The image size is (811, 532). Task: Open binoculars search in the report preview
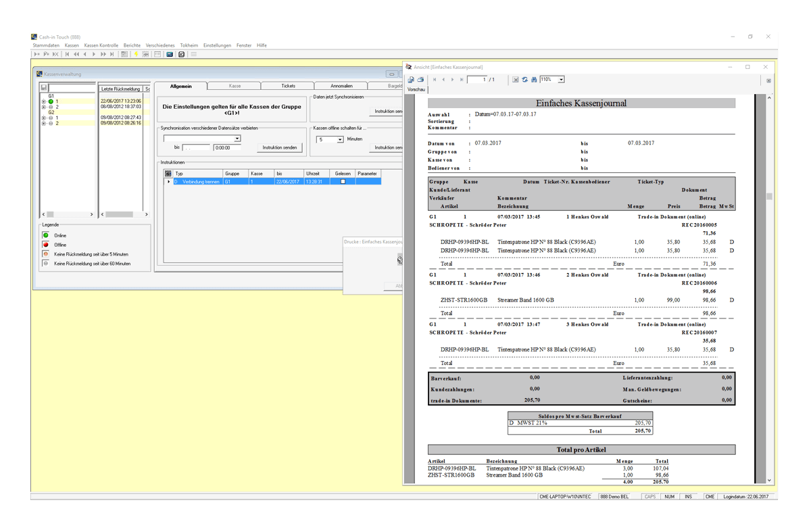pyautogui.click(x=534, y=80)
